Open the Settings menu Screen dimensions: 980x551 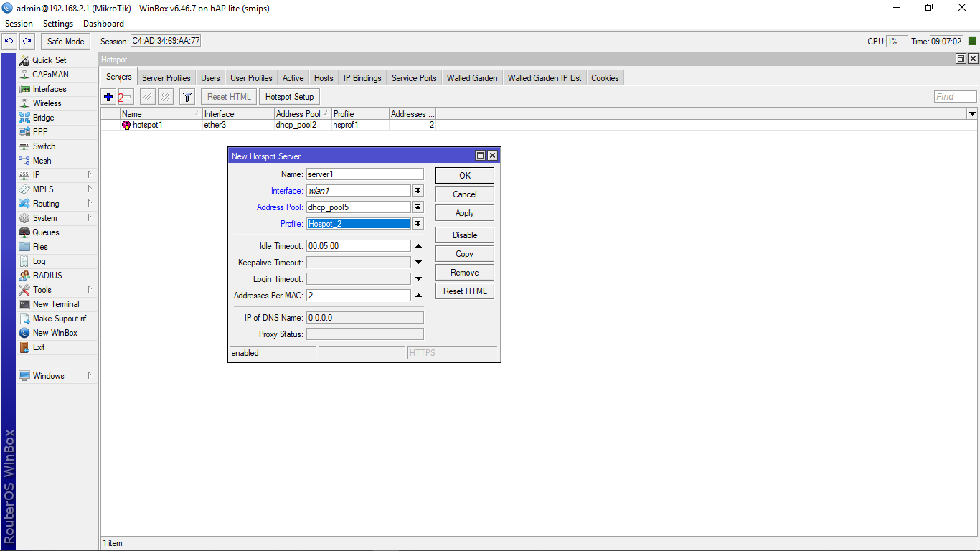click(58, 24)
